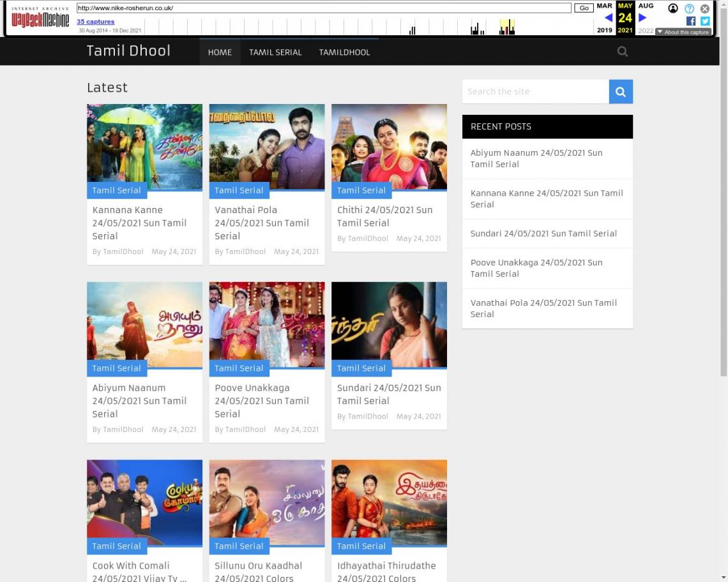
Task: Click TamilDhool author on Sundari card
Action: [x=368, y=416]
